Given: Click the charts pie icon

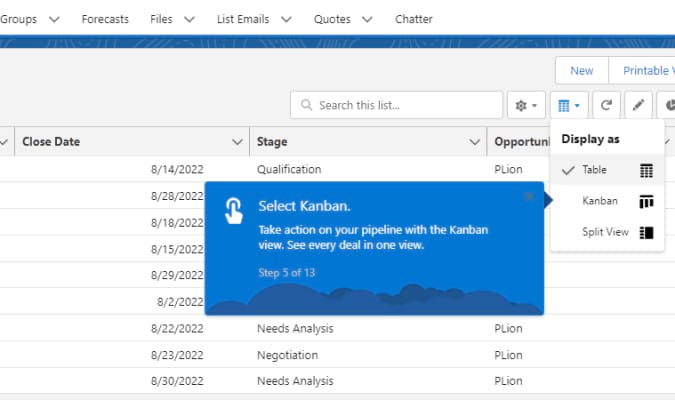Looking at the screenshot, I should 669,105.
